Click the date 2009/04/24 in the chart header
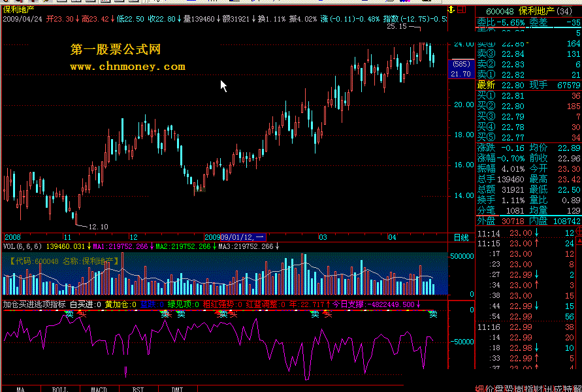The width and height of the screenshot is (582, 392). point(23,19)
